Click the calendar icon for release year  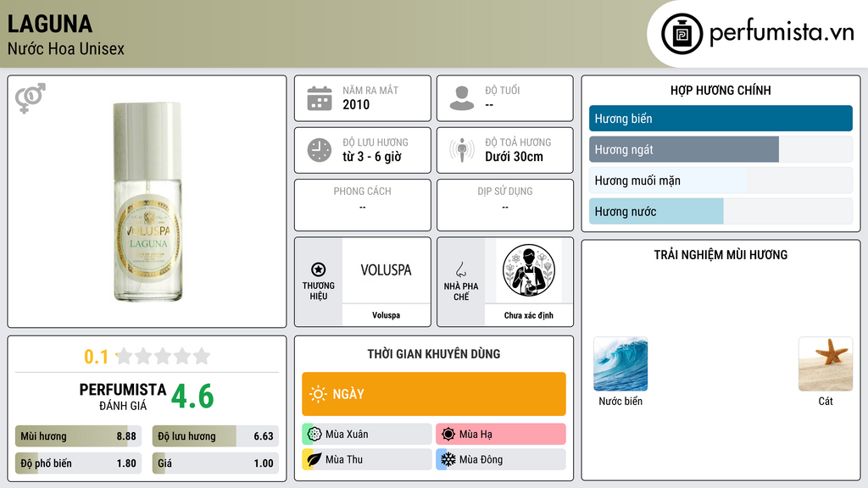click(x=320, y=98)
